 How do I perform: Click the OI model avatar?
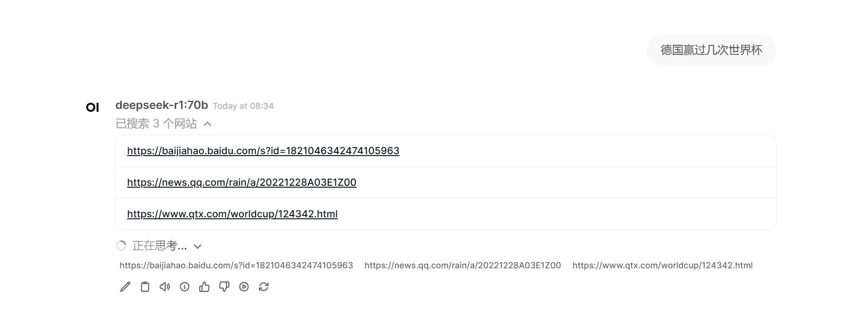[93, 108]
